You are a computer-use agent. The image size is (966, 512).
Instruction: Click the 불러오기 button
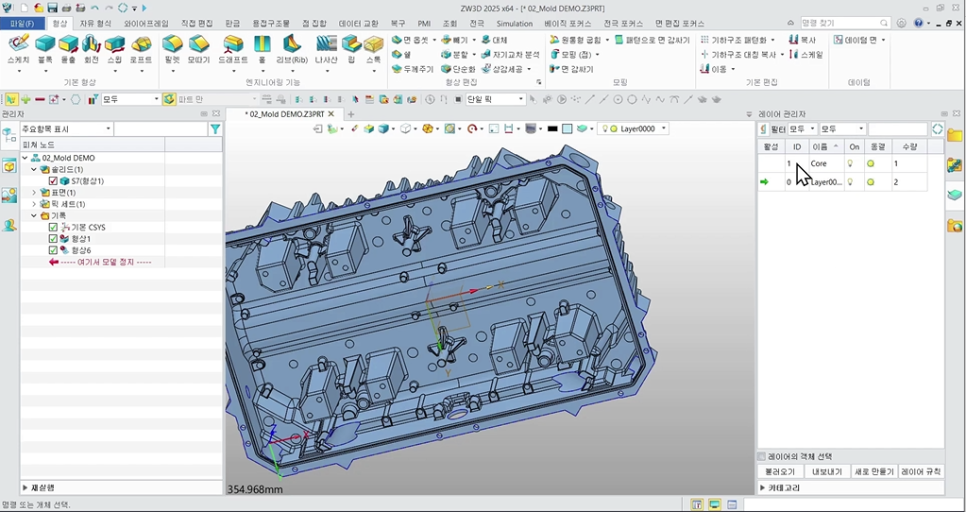point(780,472)
